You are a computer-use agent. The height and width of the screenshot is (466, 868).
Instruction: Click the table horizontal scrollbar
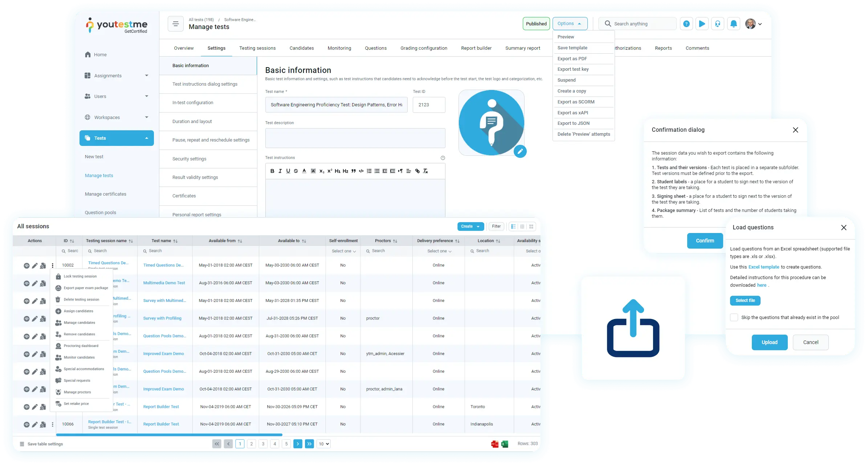(169, 434)
